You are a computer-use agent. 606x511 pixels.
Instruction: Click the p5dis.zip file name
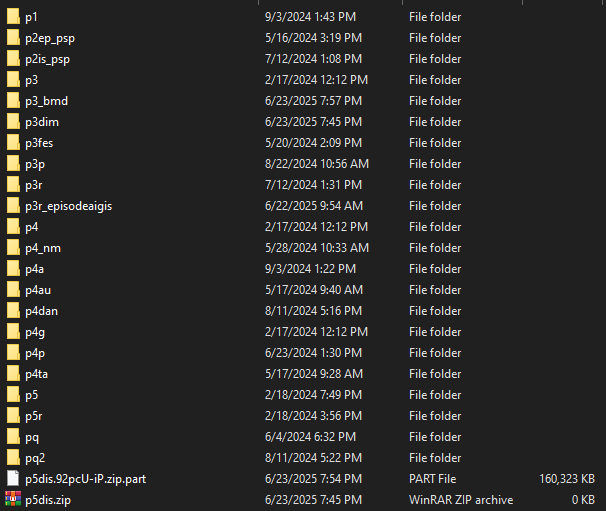(x=48, y=500)
